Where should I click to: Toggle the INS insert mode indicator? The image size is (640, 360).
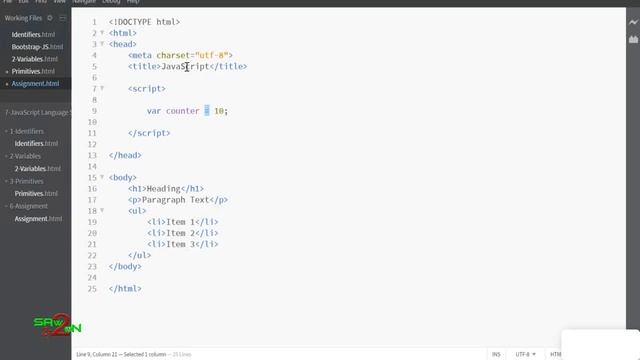(496, 354)
